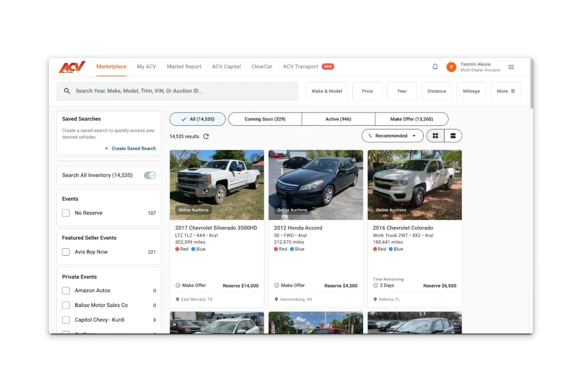This screenshot has width=583, height=392.
Task: Open the Market Report page
Action: tap(184, 66)
